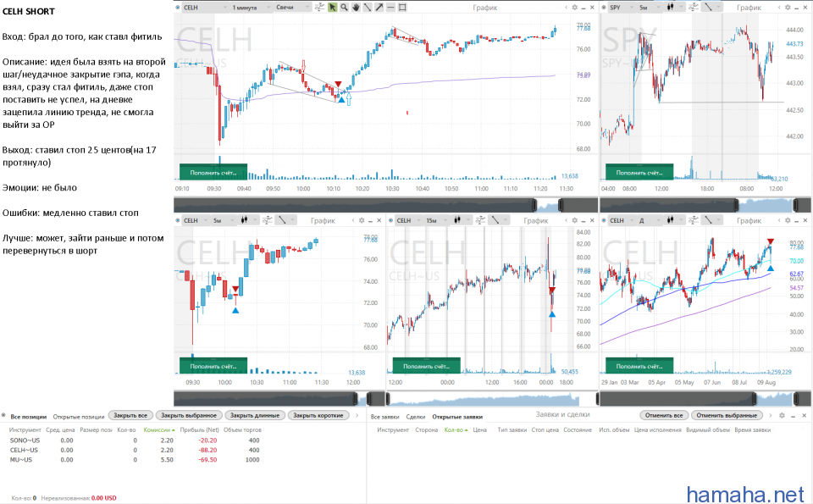Activate the magnifier zoom tool
813x504 pixels.
point(344,8)
